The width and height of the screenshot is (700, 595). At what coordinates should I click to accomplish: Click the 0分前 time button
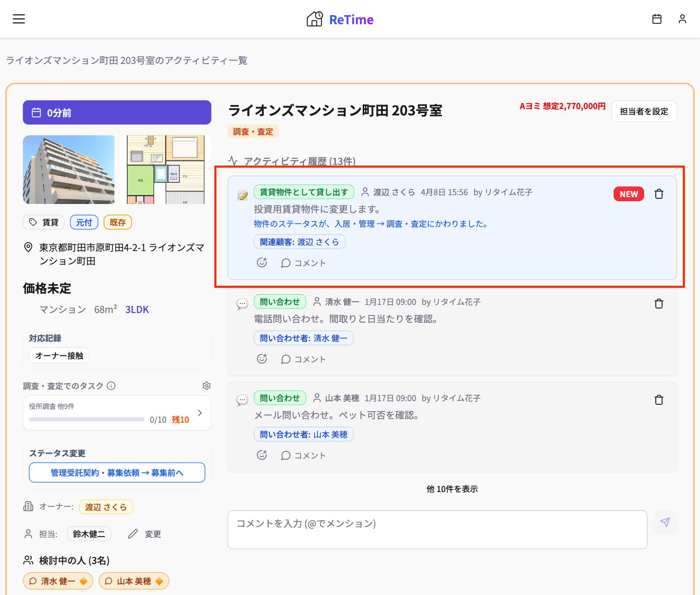click(117, 112)
